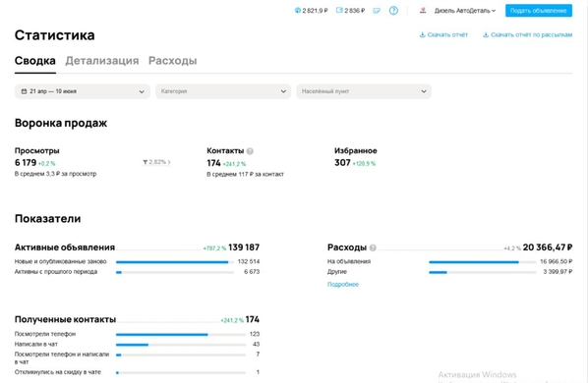Click the Написали в чат progress bar

pos(181,345)
